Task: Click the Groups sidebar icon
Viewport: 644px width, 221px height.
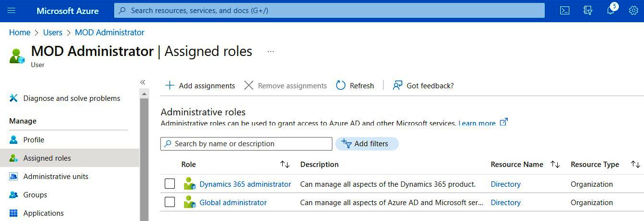Action: click(x=13, y=195)
